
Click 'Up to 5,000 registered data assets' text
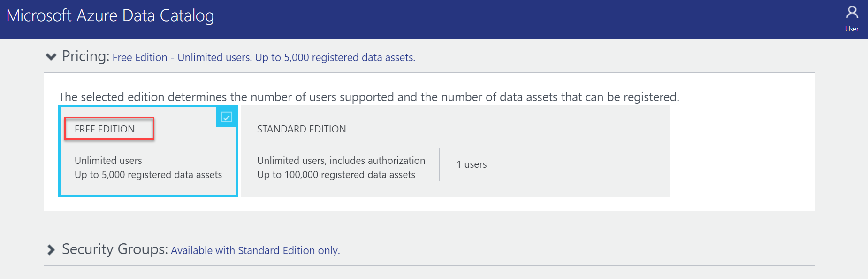[148, 175]
